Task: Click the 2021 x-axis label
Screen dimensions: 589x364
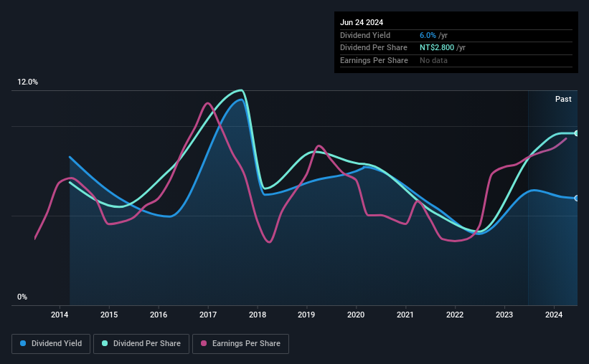Action: point(405,315)
